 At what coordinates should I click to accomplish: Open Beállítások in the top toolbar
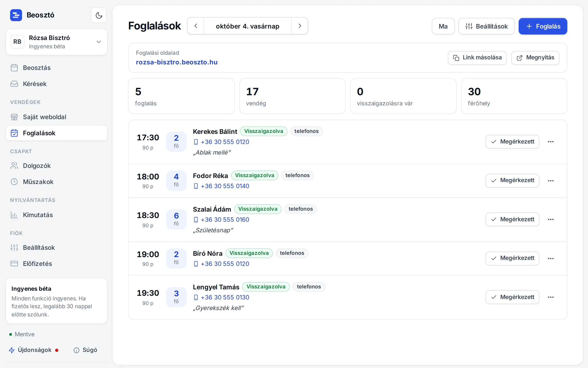click(x=486, y=26)
